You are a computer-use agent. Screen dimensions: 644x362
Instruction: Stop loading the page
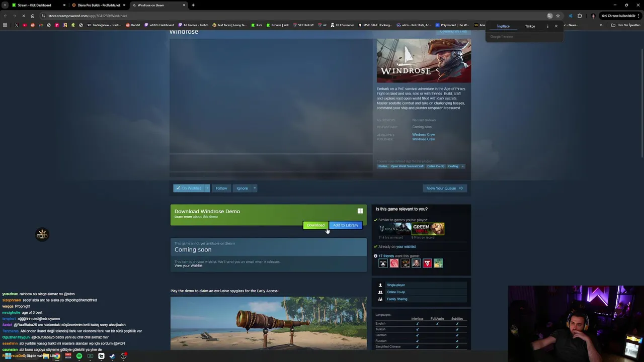pyautogui.click(x=24, y=16)
